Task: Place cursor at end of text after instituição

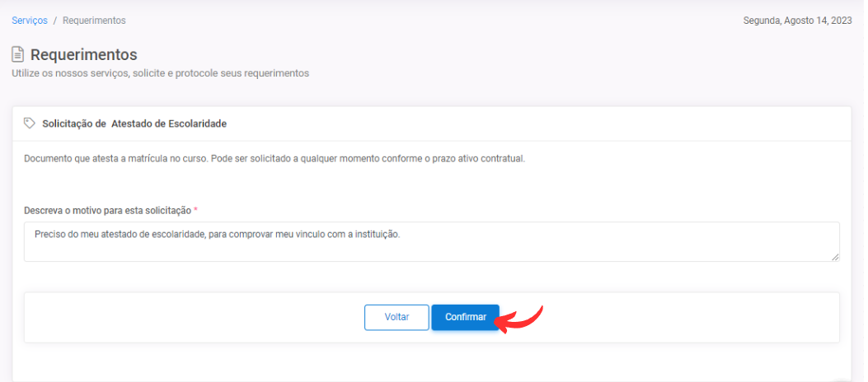Action: click(x=401, y=235)
